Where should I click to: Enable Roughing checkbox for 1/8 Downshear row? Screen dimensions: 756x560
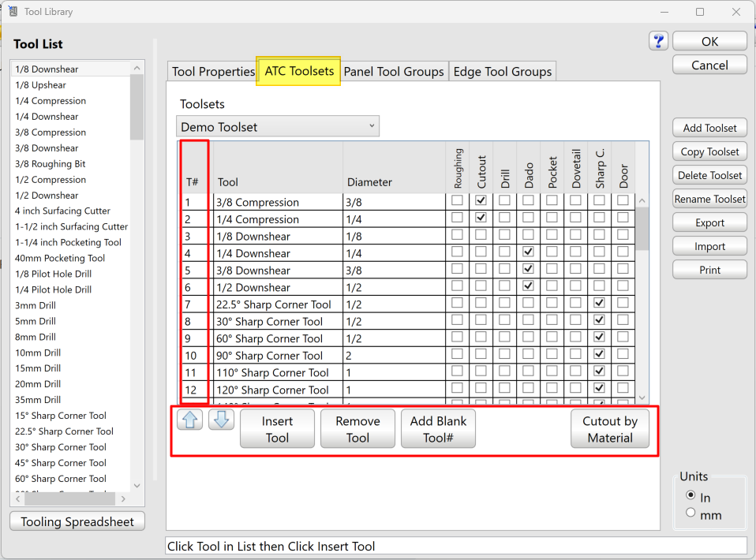coord(457,236)
